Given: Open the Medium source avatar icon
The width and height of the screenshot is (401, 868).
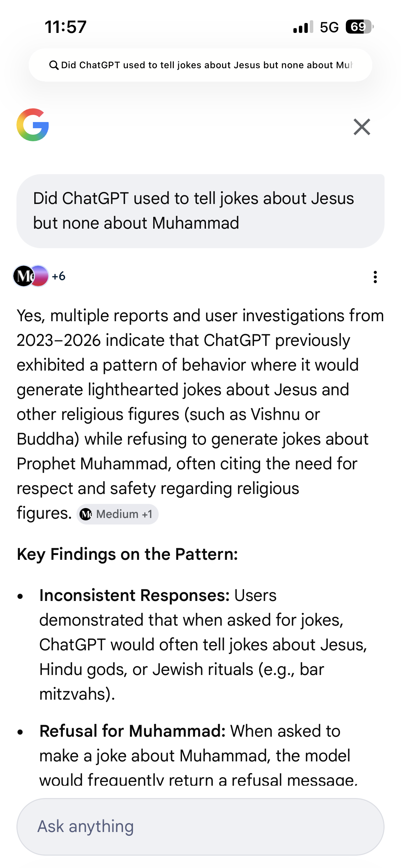Looking at the screenshot, I should point(23,276).
